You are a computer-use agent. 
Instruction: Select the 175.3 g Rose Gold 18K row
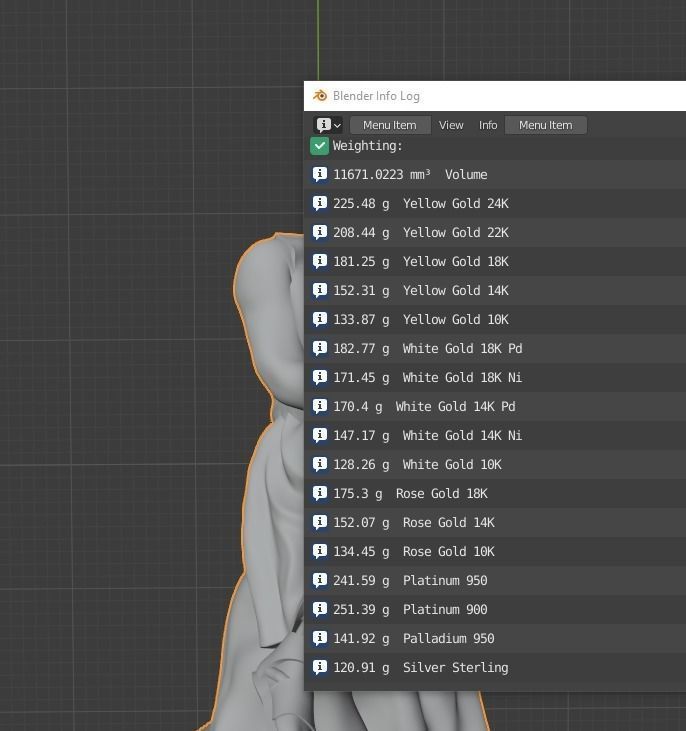tap(495, 493)
